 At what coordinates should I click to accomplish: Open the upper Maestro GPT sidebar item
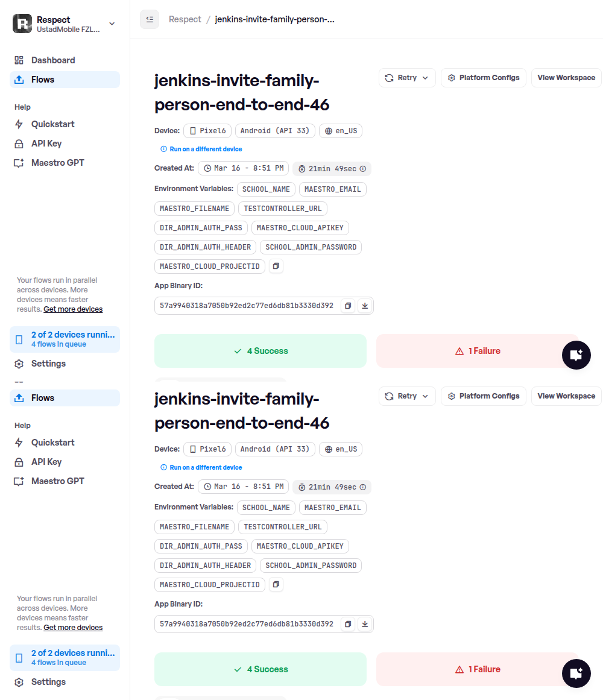coord(57,163)
